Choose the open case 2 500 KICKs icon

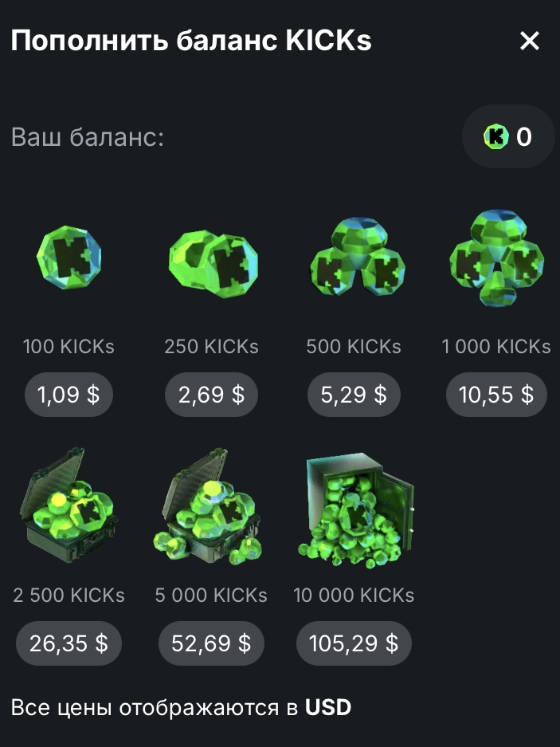coord(68,505)
